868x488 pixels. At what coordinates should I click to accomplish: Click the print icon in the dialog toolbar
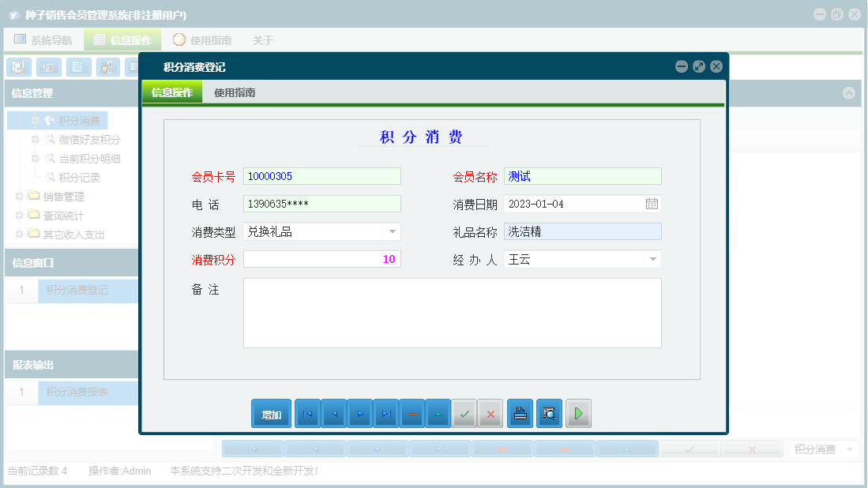click(x=520, y=413)
